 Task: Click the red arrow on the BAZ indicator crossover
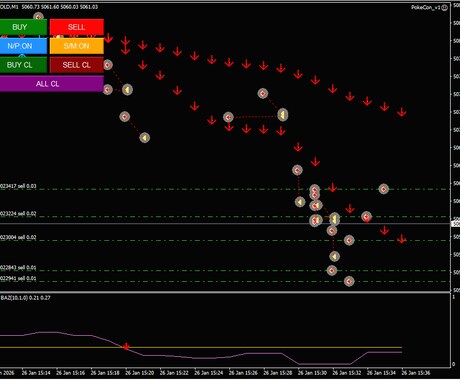(126, 347)
